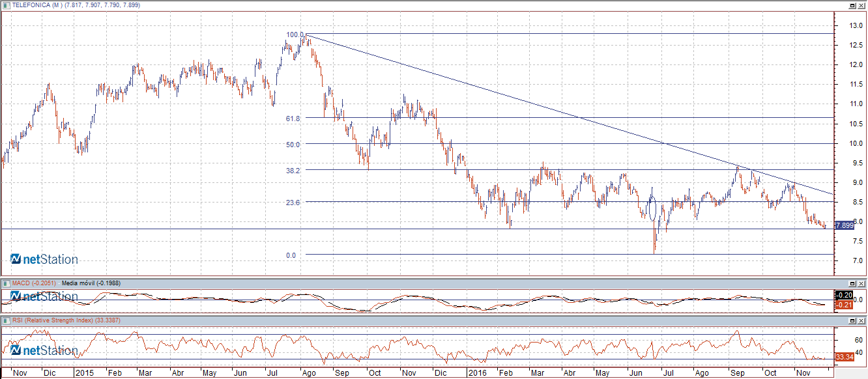
Task: Click the current price tag 7.899
Action: click(844, 225)
